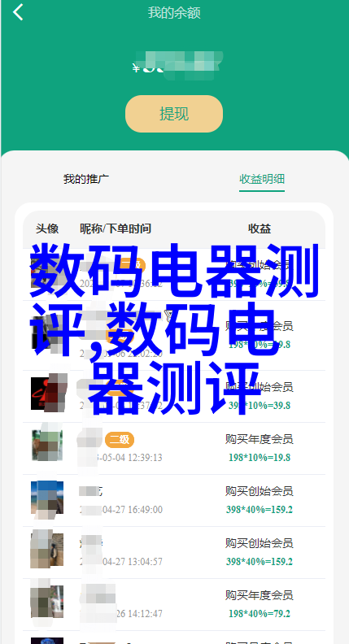Tap the back arrow icon

18,12
